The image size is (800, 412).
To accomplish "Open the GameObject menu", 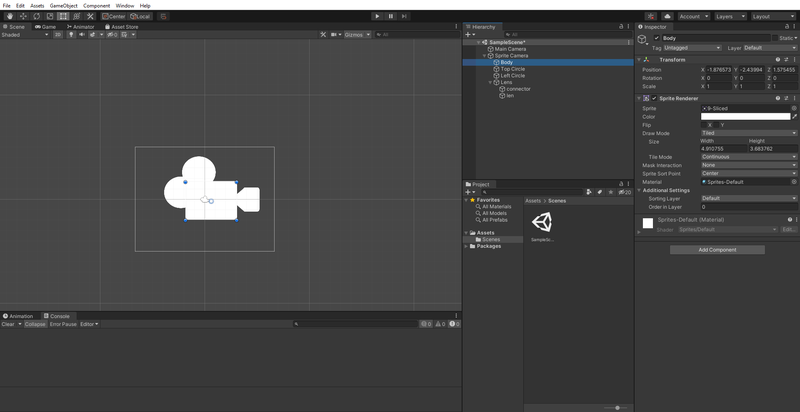I will (65, 5).
